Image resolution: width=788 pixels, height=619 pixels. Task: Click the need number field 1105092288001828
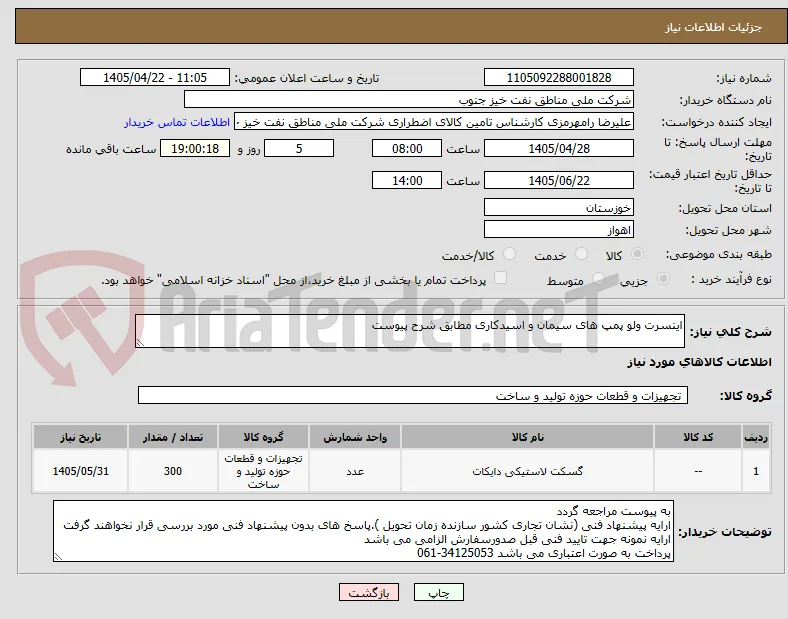pos(559,77)
